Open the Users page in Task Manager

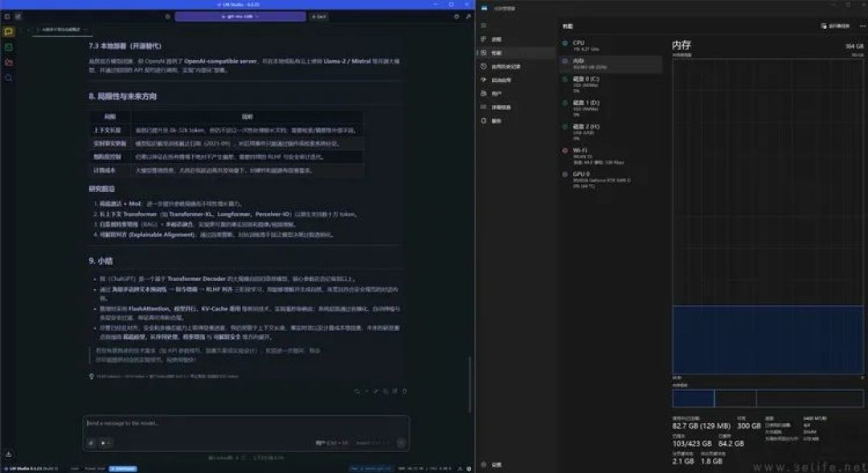(516, 93)
